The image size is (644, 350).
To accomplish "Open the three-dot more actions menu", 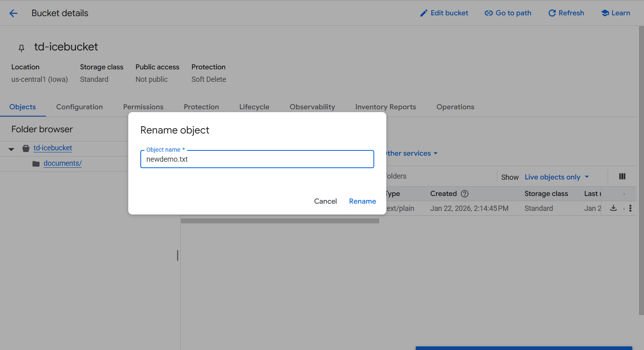I will [630, 208].
